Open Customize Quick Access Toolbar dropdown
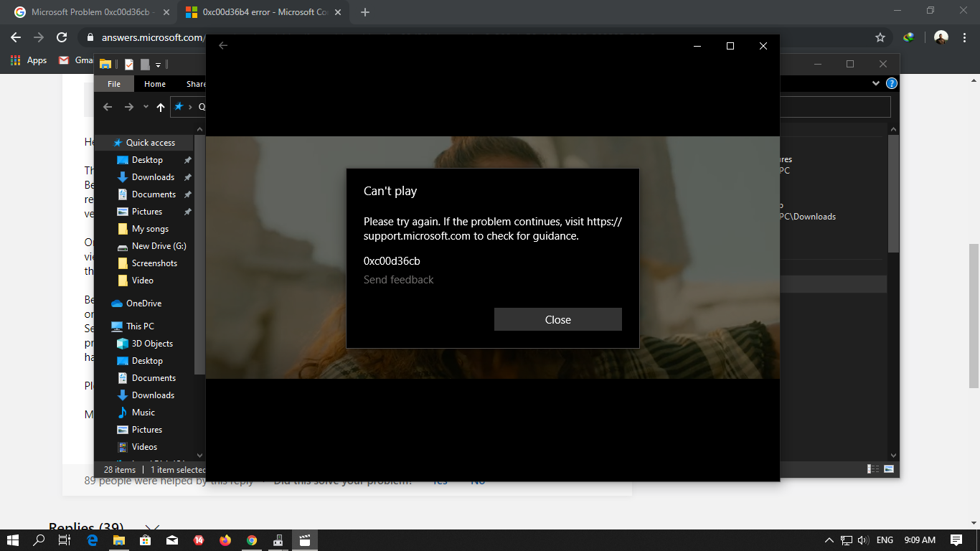This screenshot has width=980, height=551. (159, 65)
